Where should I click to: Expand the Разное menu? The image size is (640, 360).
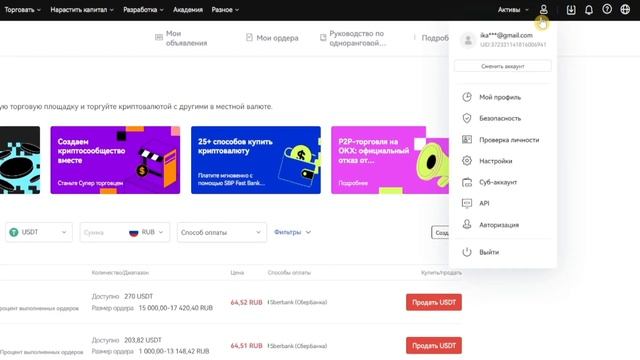tap(225, 9)
